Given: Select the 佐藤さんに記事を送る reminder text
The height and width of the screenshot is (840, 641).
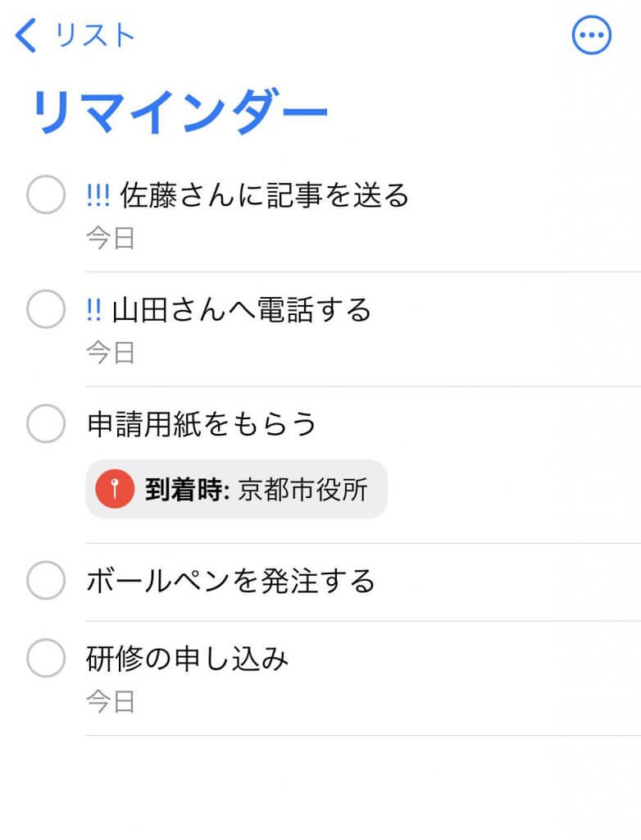Looking at the screenshot, I should click(x=264, y=196).
